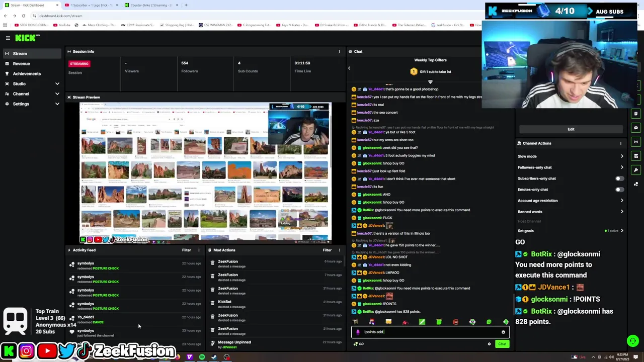Image resolution: width=644 pixels, height=362 pixels.
Task: Open YouTube bookmark in bookmarks bar
Action: click(61, 25)
